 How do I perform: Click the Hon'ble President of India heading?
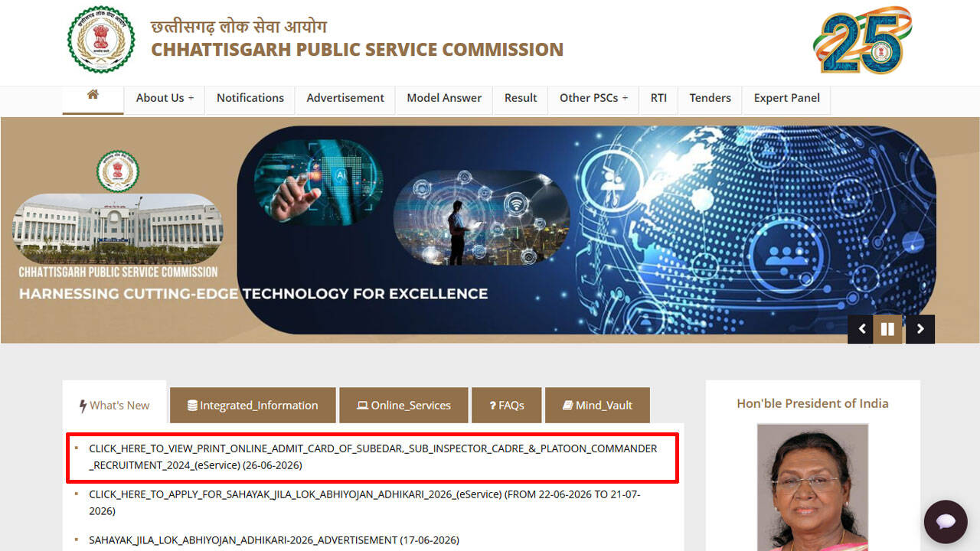tap(812, 403)
